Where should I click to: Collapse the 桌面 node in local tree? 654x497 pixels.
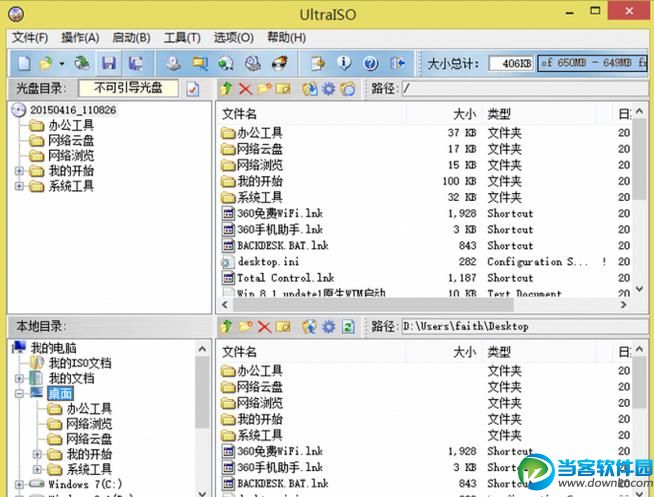click(x=19, y=393)
